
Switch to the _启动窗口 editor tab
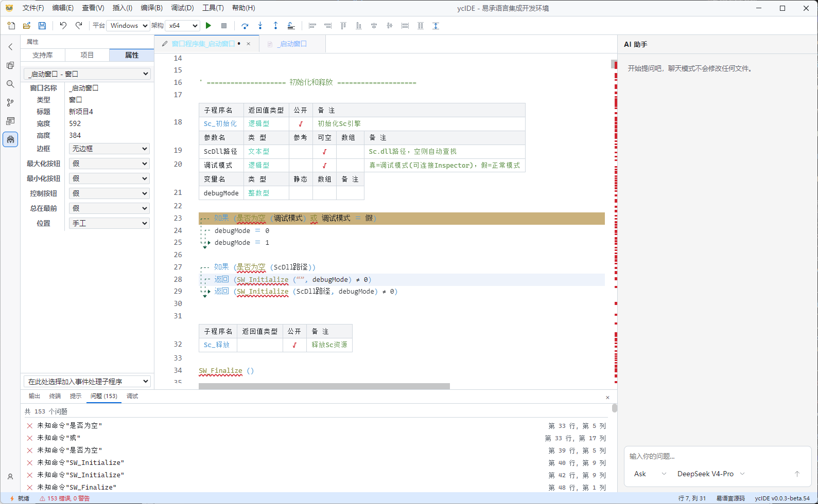pos(292,44)
